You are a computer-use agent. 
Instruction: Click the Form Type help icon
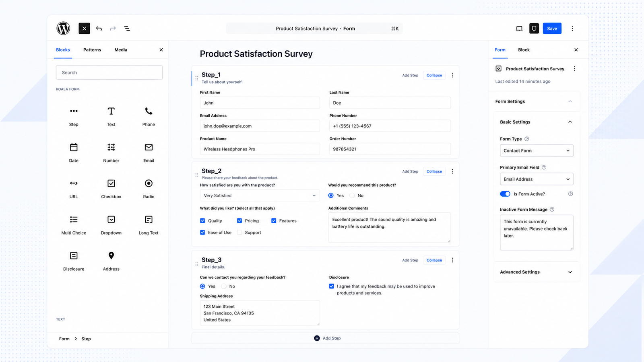coord(526,139)
